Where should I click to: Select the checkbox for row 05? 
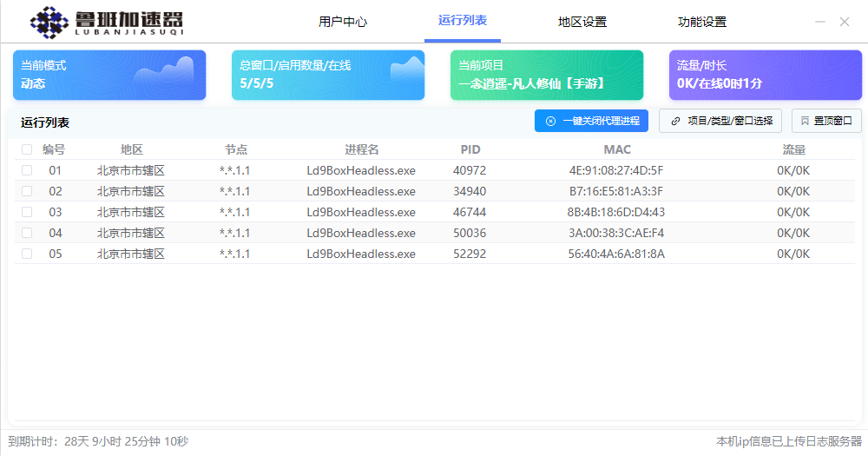pos(27,254)
